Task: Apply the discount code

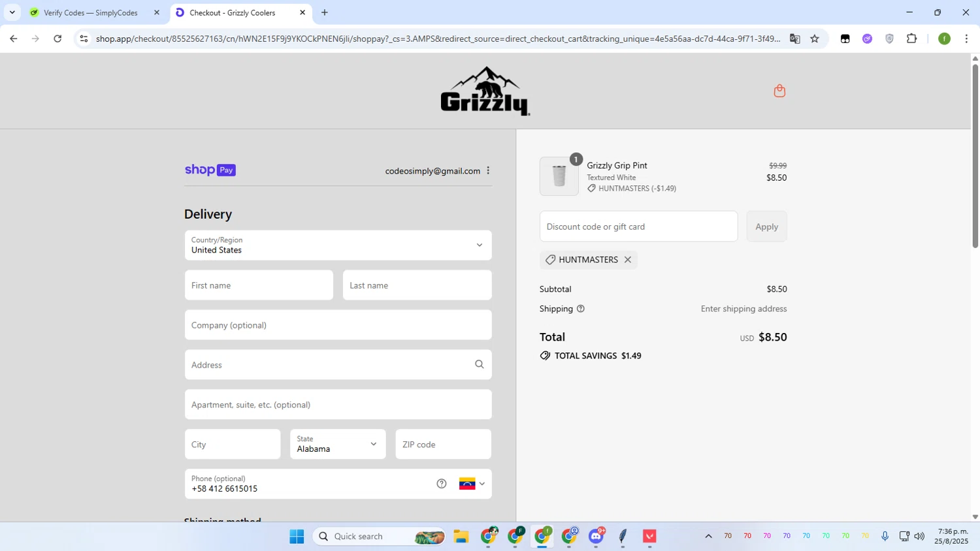Action: pos(766,226)
